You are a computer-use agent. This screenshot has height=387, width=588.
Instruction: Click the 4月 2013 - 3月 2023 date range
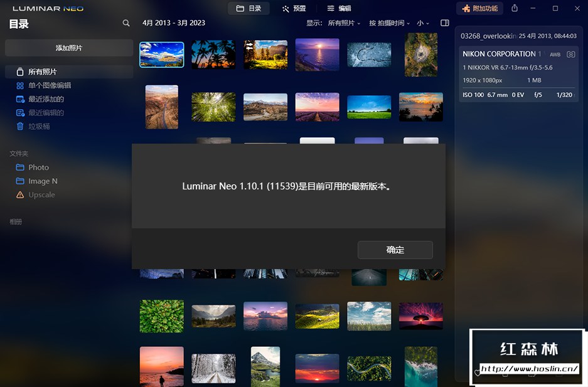coord(174,23)
